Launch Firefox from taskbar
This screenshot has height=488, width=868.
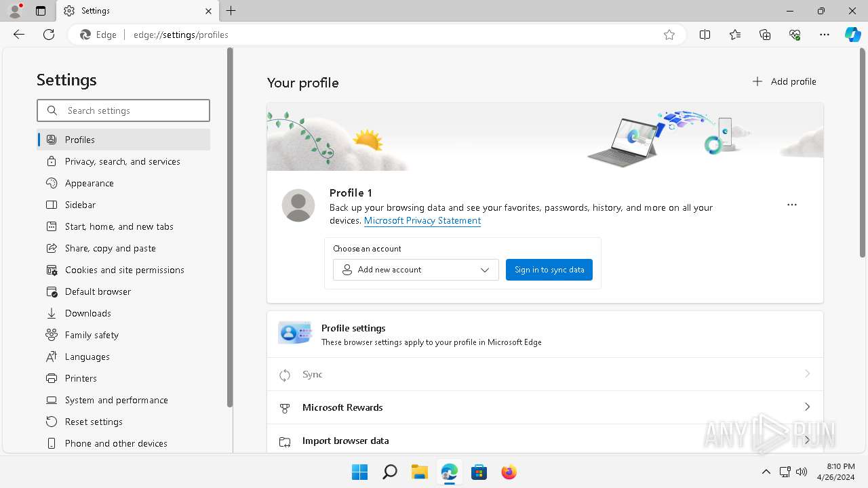coord(509,472)
